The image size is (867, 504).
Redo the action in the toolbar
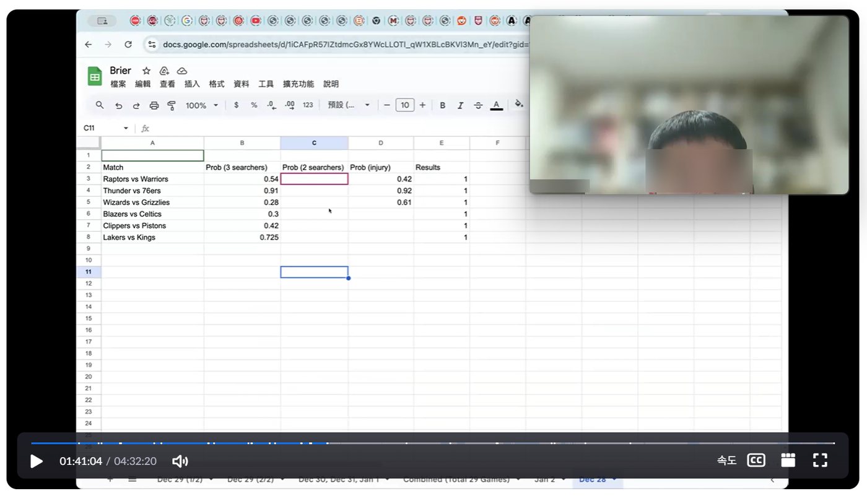pyautogui.click(x=136, y=106)
